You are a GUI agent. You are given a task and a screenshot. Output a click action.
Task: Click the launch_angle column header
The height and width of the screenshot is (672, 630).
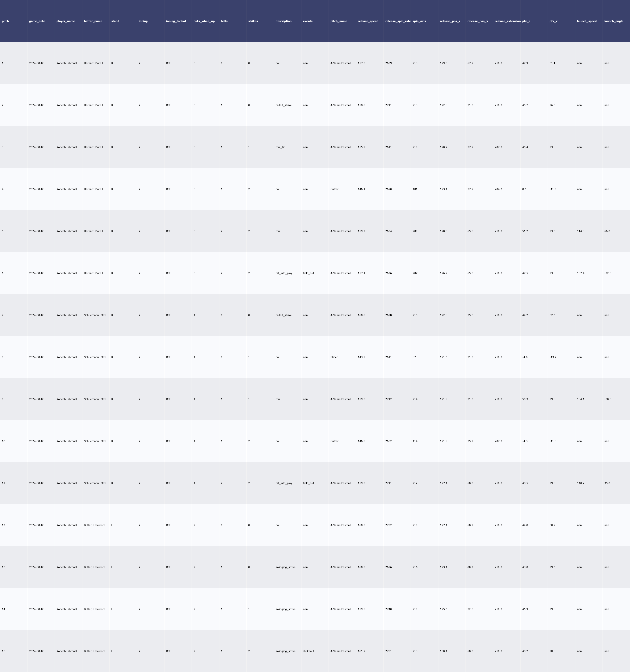click(x=613, y=21)
